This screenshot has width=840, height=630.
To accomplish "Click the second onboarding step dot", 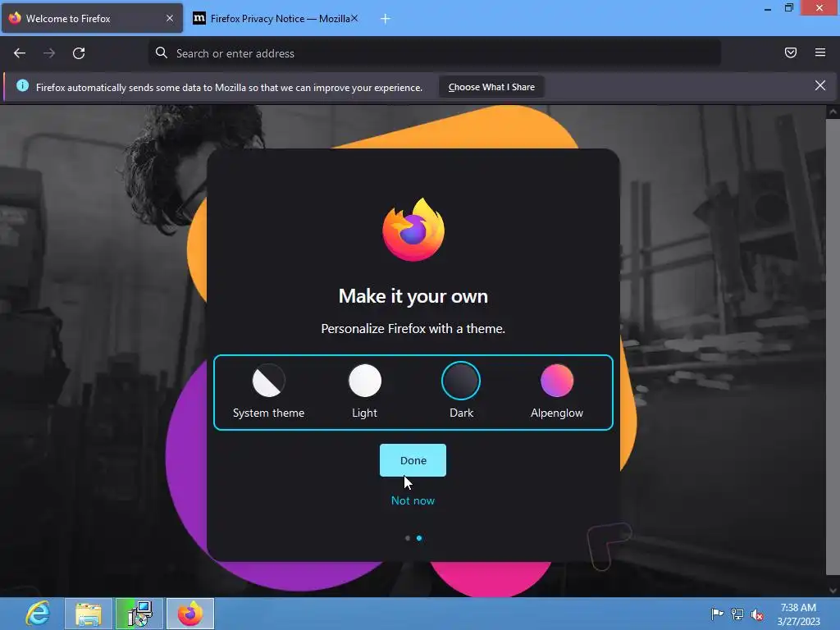I will click(x=419, y=538).
